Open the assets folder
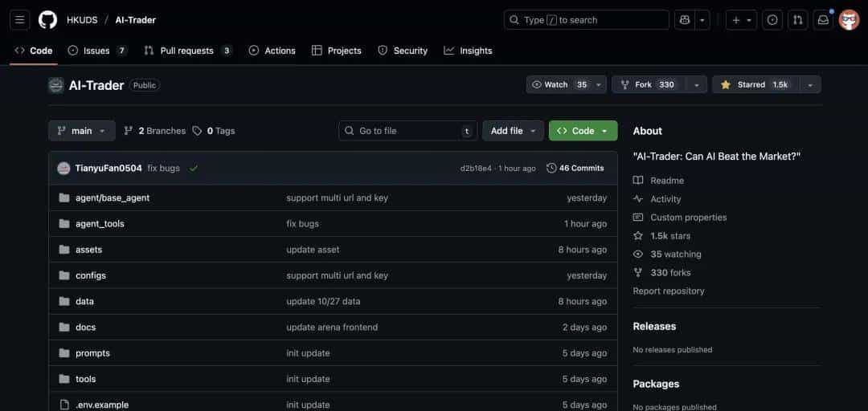Screen dimensions: 868x411 (88, 250)
